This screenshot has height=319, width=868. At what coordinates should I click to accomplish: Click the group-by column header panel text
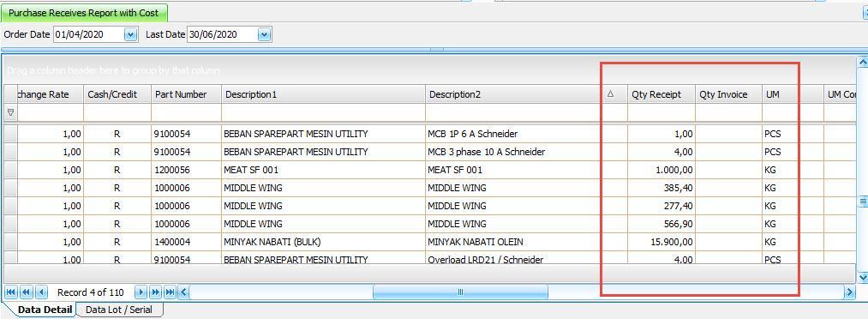pyautogui.click(x=113, y=71)
